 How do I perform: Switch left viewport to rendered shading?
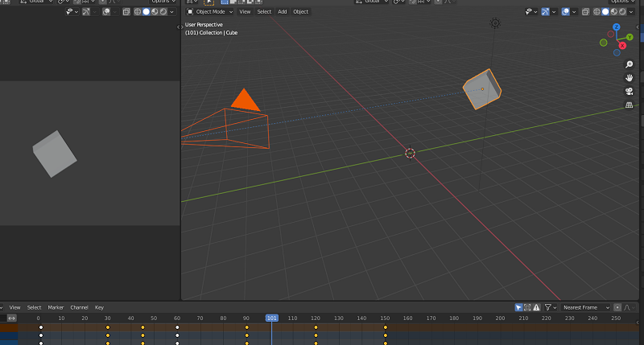point(163,12)
